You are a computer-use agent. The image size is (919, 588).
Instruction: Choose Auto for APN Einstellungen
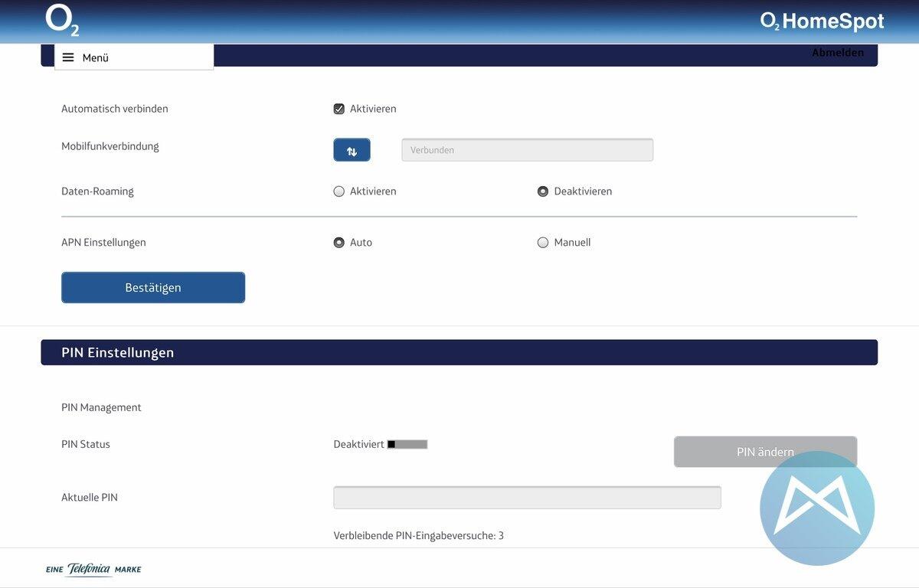coord(339,243)
